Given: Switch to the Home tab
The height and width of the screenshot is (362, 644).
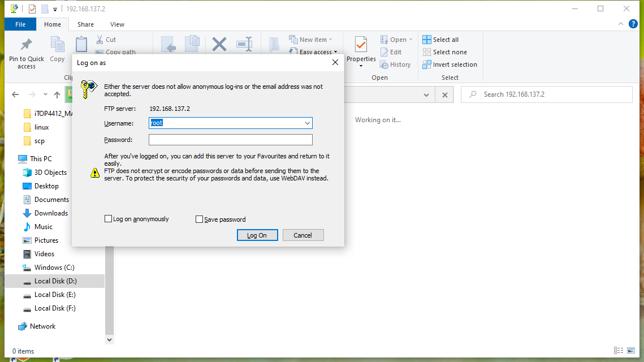Looking at the screenshot, I should pyautogui.click(x=53, y=24).
